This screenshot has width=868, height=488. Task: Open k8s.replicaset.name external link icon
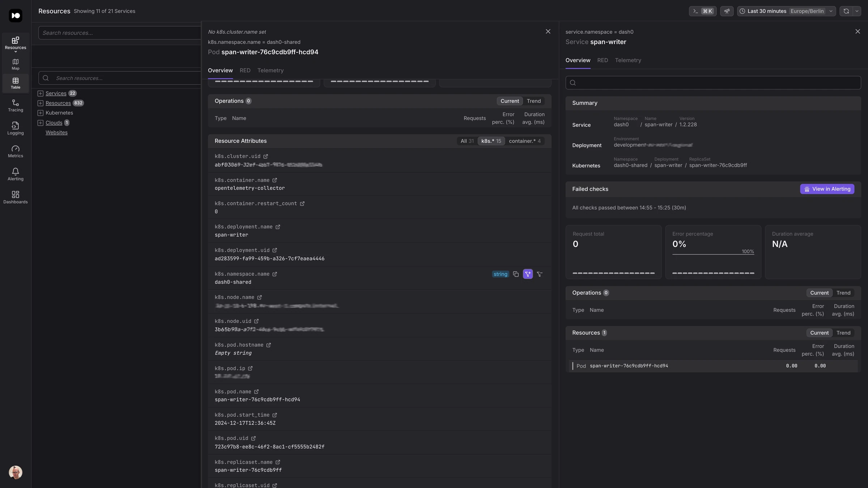coord(278,462)
